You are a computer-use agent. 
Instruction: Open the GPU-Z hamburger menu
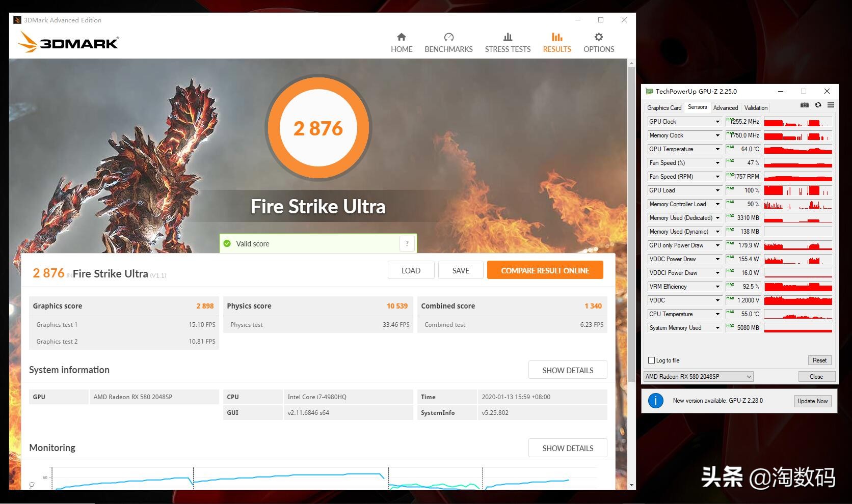831,105
